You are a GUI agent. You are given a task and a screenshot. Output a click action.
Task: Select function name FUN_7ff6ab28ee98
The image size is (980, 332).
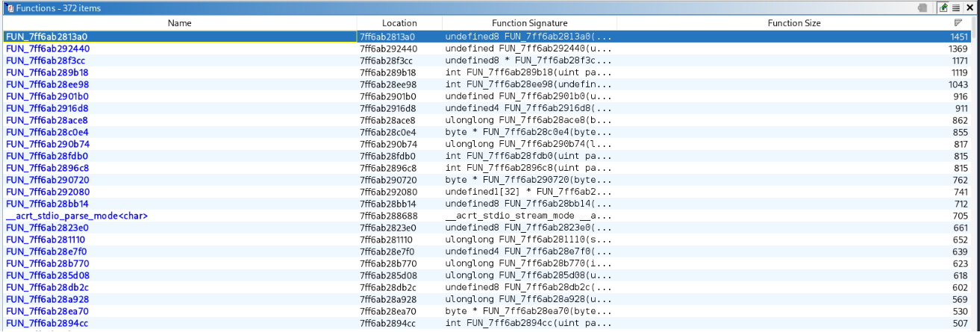[x=47, y=84]
